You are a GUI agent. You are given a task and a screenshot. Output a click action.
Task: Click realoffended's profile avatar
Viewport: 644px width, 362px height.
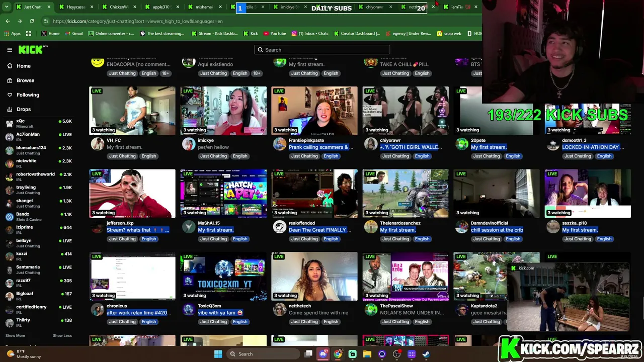click(280, 227)
